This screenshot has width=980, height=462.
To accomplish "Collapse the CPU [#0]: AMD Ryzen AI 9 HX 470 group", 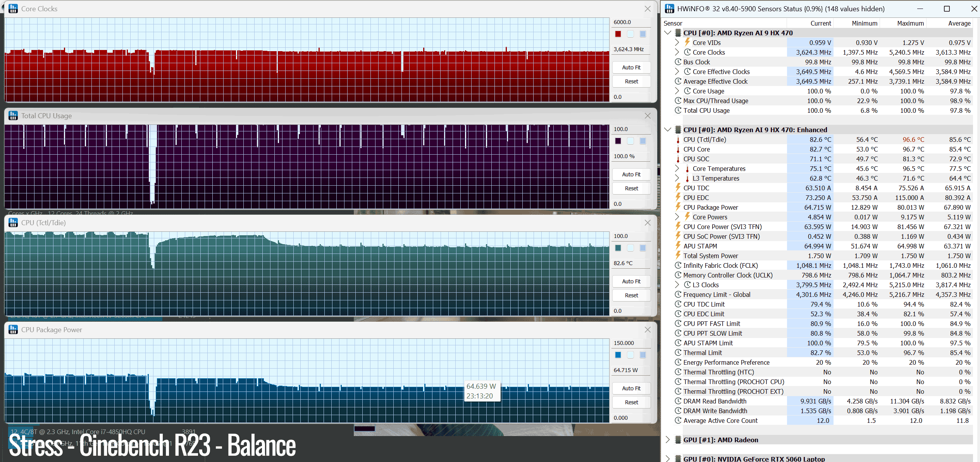I will tap(668, 33).
